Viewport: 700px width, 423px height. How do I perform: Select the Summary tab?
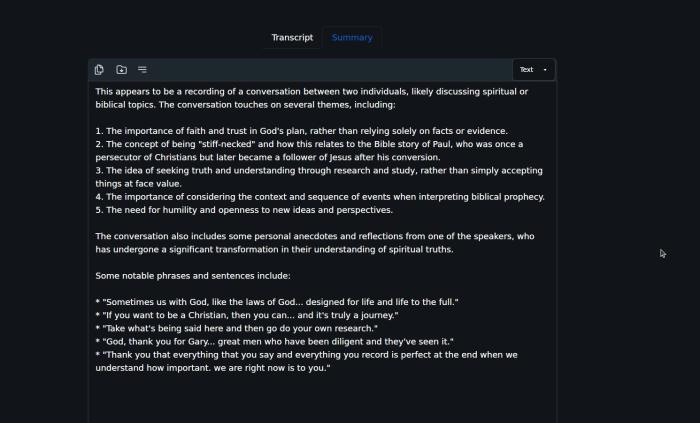[x=352, y=37]
